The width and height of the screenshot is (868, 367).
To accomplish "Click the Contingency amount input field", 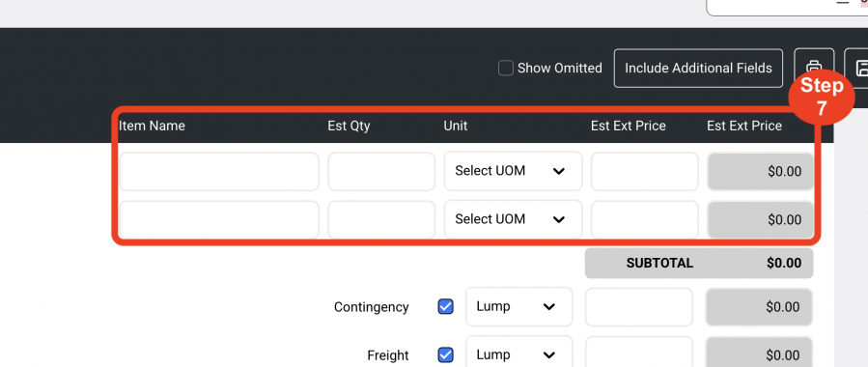I will (639, 307).
